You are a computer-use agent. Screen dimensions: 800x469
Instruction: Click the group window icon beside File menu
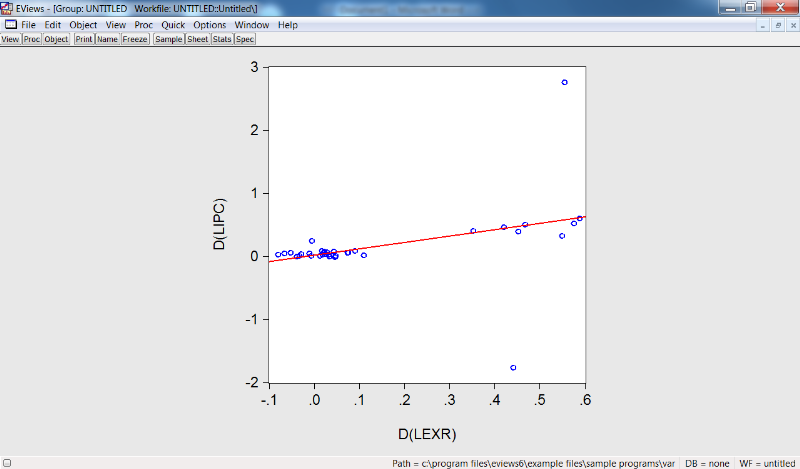[x=11, y=24]
